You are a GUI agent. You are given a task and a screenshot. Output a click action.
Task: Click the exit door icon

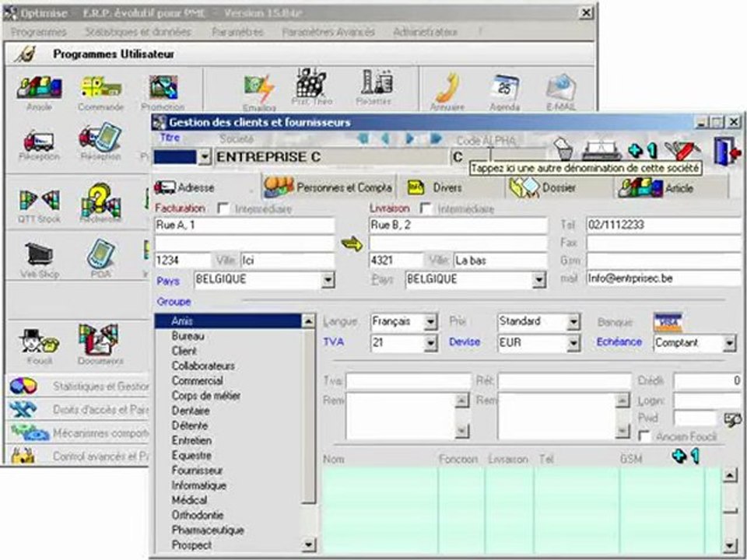coord(727,150)
